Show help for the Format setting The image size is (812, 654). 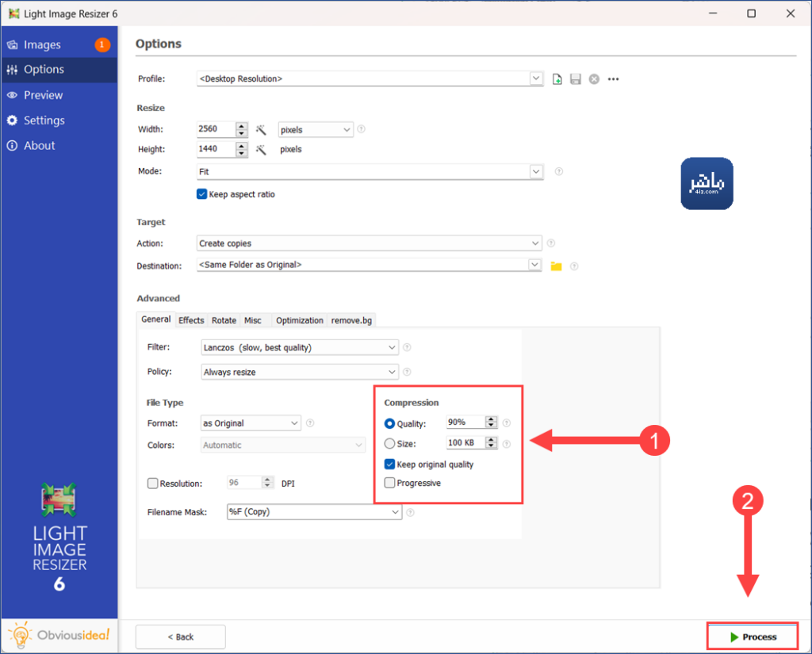point(310,423)
